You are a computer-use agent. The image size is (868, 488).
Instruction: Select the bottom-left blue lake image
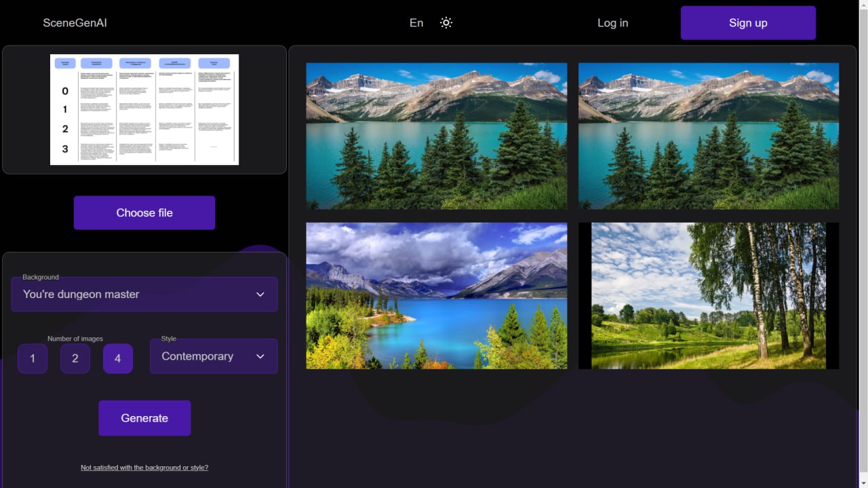pos(437,296)
